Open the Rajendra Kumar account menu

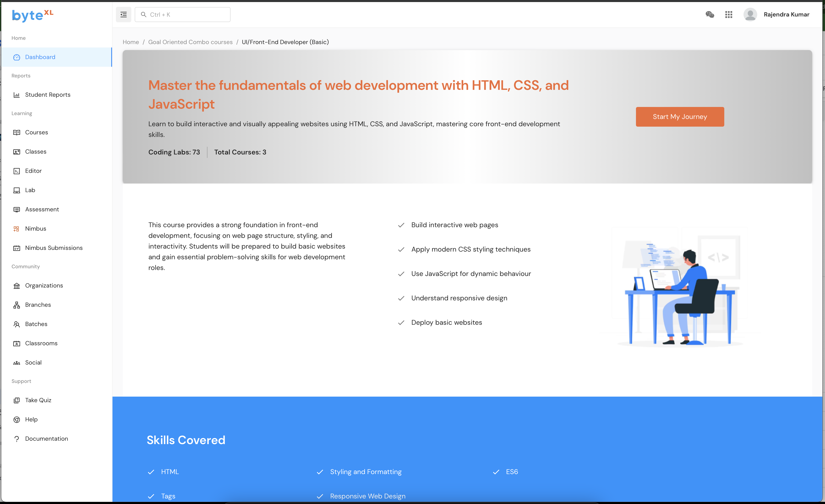click(x=786, y=14)
